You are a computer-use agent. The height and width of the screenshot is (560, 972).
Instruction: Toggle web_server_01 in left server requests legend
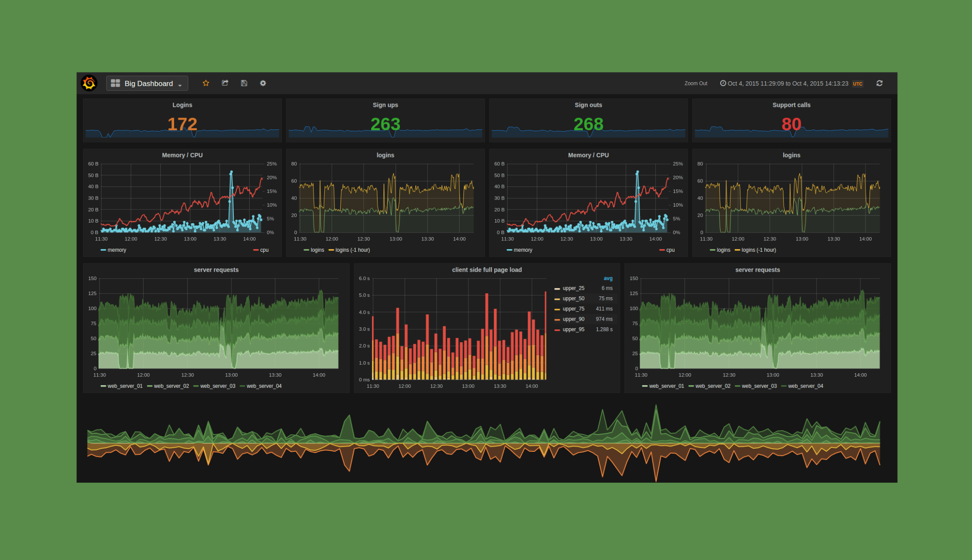pos(121,386)
